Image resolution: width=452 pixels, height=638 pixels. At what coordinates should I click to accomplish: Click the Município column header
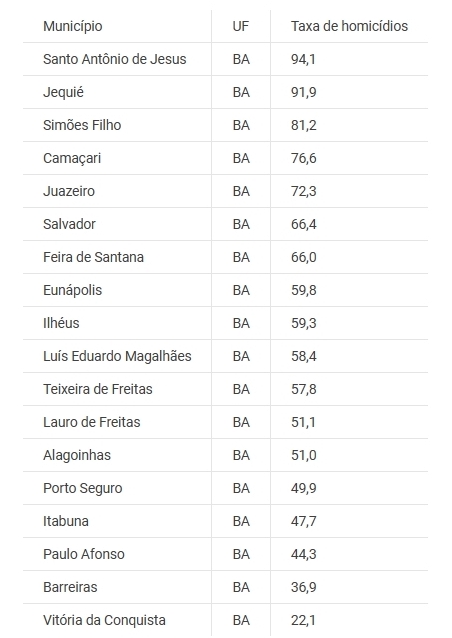pos(73,26)
